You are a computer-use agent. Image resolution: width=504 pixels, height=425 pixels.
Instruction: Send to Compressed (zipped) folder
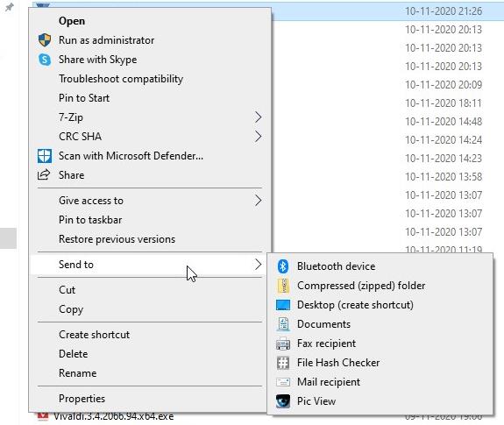[x=380, y=286]
